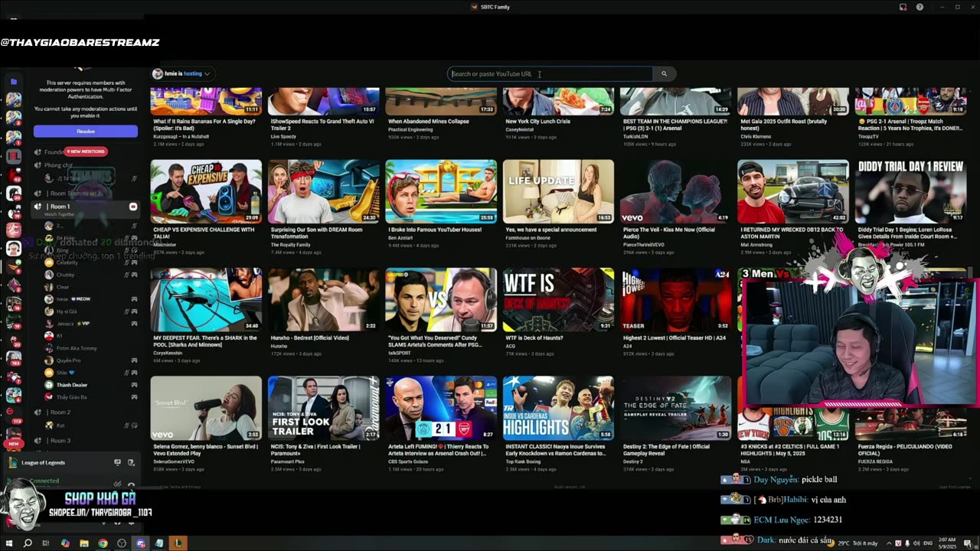
Task: Open OBS Studio from the taskbar
Action: tap(122, 543)
